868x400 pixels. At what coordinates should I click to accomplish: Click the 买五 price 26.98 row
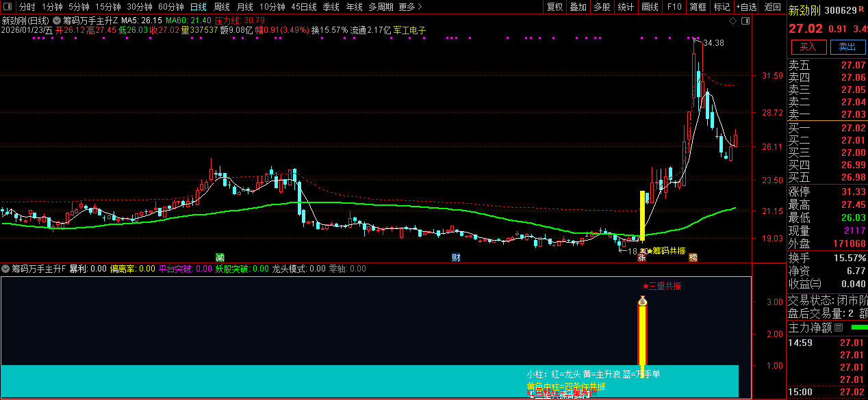(x=827, y=177)
